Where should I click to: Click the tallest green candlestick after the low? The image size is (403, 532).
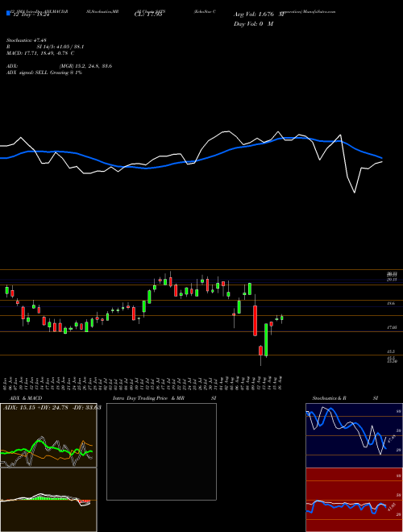click(x=266, y=339)
